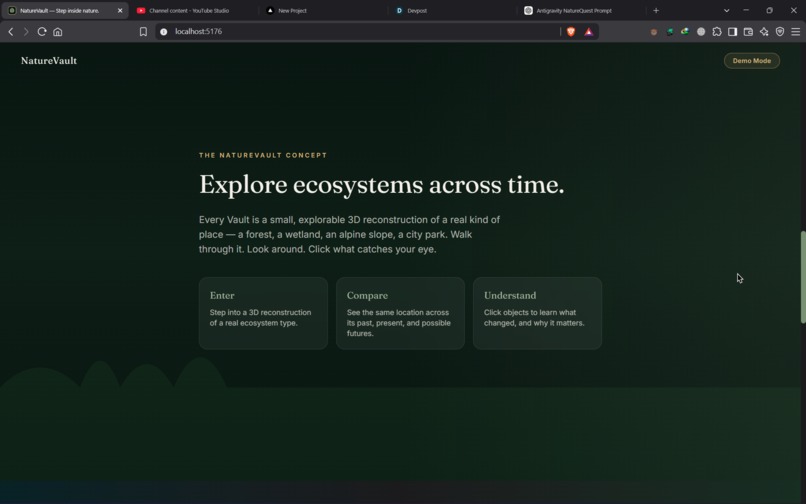Open the Extensions puzzle-piece menu
Viewport: 806px width, 504px height.
pyautogui.click(x=717, y=32)
